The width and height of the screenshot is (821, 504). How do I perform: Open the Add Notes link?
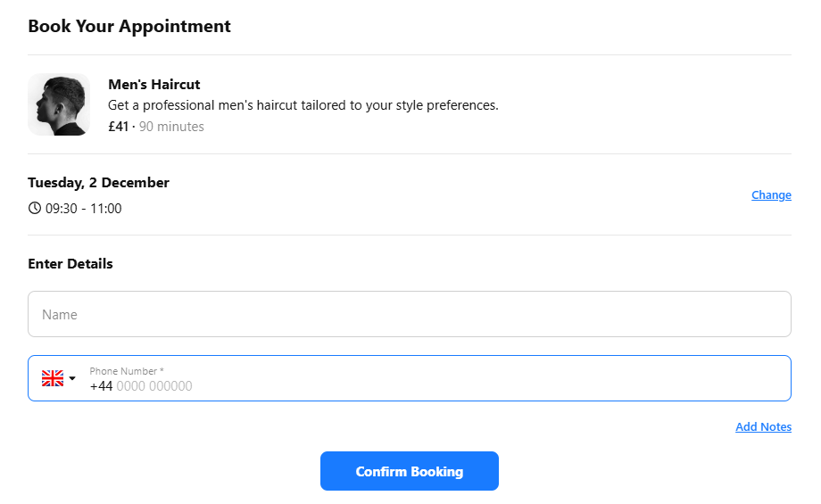click(763, 427)
